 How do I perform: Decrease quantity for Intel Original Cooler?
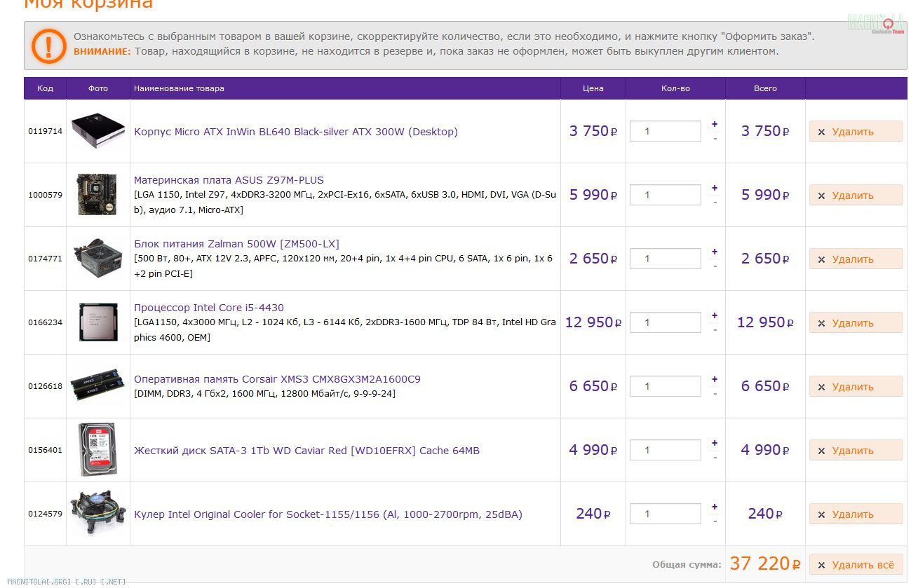click(x=715, y=521)
